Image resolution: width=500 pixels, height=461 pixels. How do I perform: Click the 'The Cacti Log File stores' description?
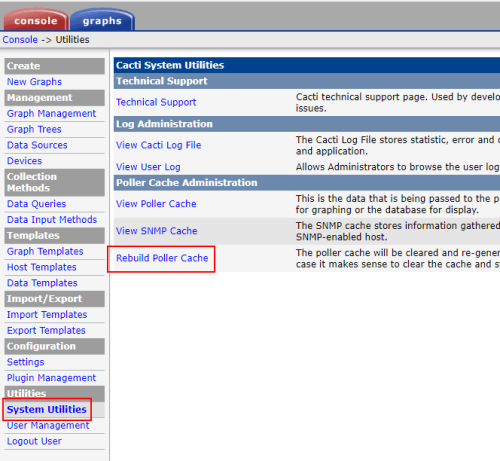pyautogui.click(x=398, y=145)
